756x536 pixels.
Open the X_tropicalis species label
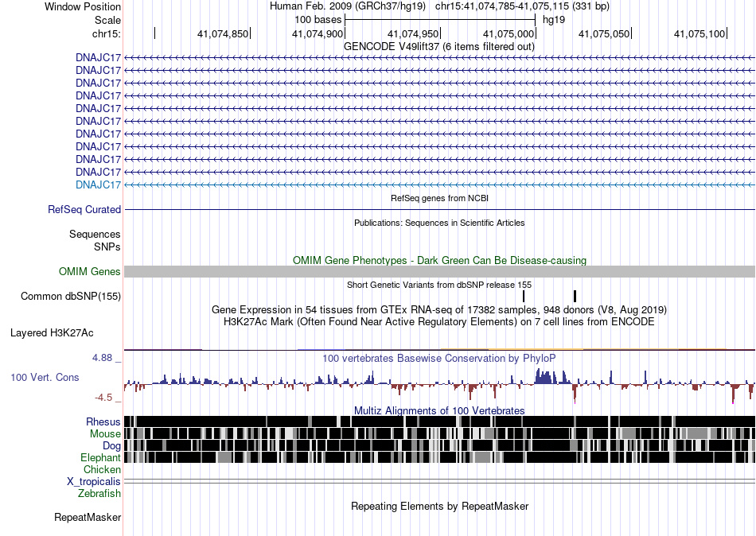tap(94, 481)
